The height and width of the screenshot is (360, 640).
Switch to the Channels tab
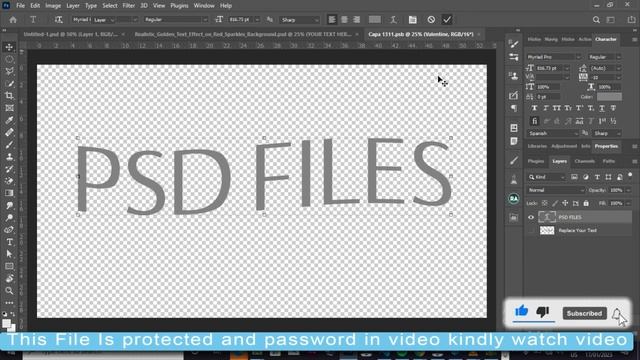(584, 161)
